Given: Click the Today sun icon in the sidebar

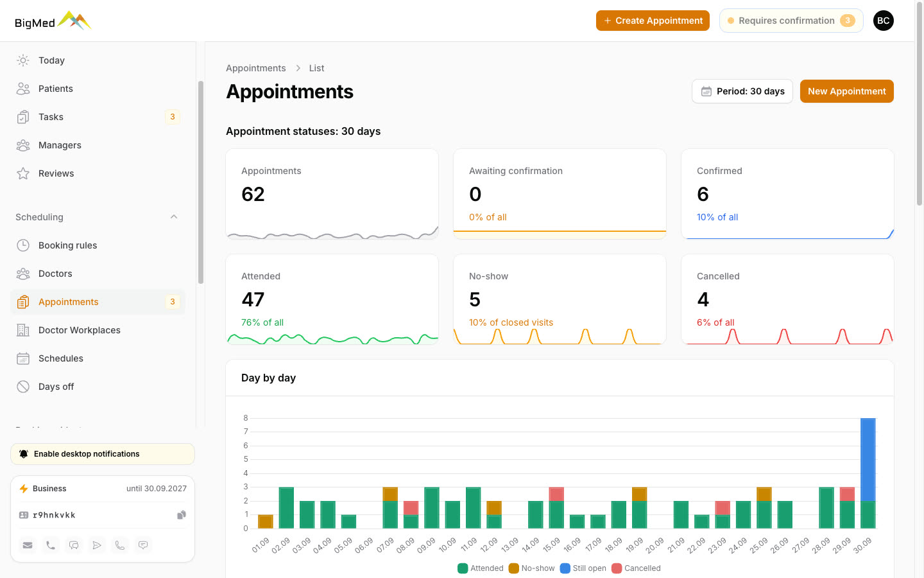Looking at the screenshot, I should [23, 60].
